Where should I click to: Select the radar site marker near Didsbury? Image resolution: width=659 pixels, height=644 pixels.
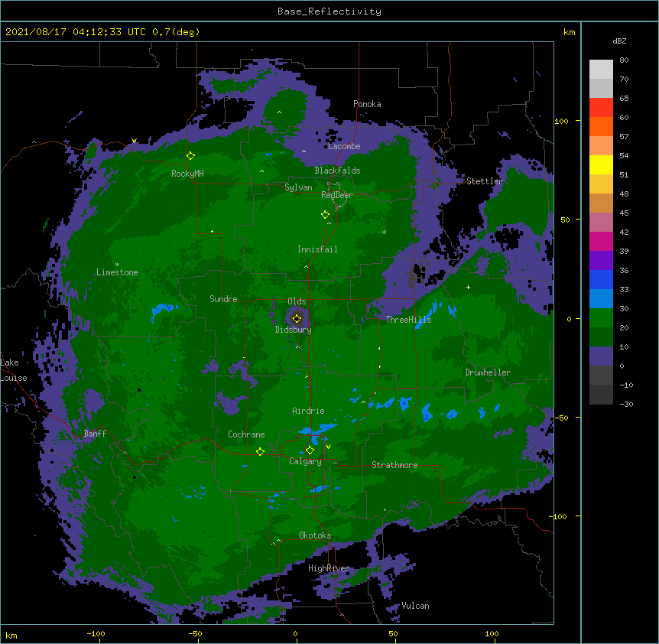tap(297, 318)
